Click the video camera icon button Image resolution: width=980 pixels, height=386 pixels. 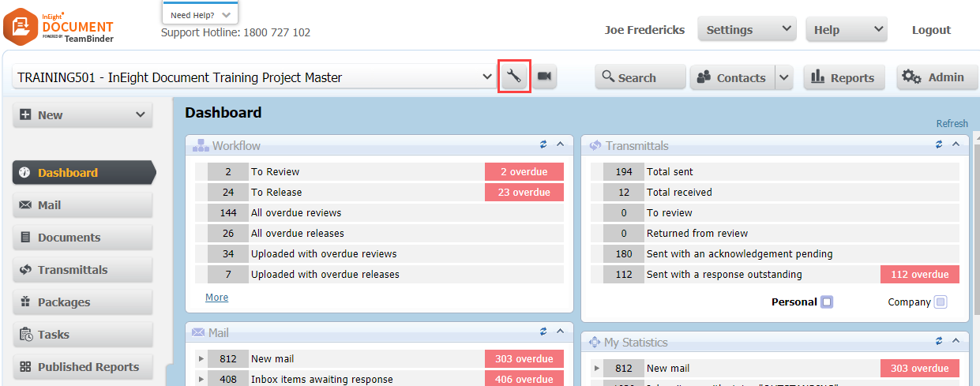coord(544,77)
